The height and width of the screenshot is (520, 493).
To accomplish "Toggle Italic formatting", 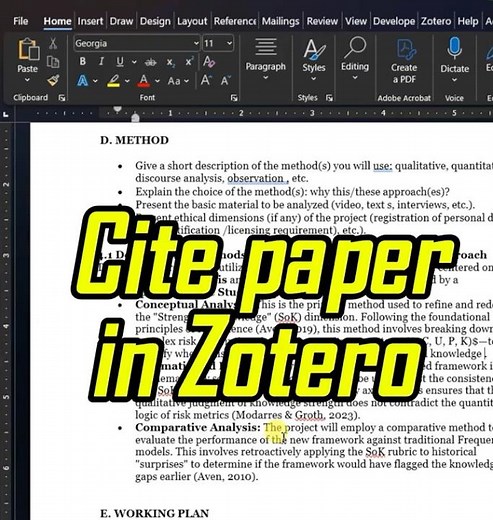I will [101, 61].
